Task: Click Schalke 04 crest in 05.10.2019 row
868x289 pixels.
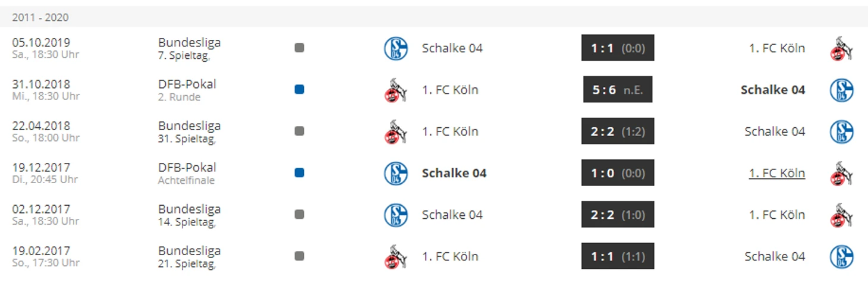Action: click(x=395, y=48)
